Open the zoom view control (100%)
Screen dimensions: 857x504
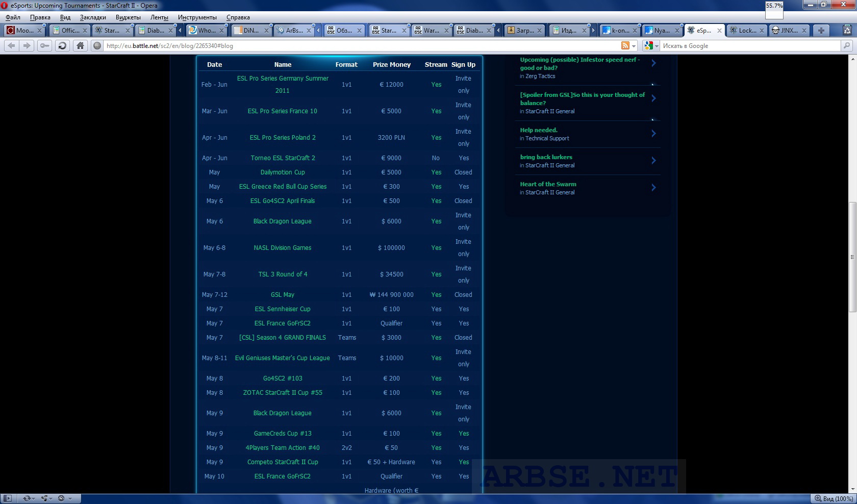pos(834,498)
